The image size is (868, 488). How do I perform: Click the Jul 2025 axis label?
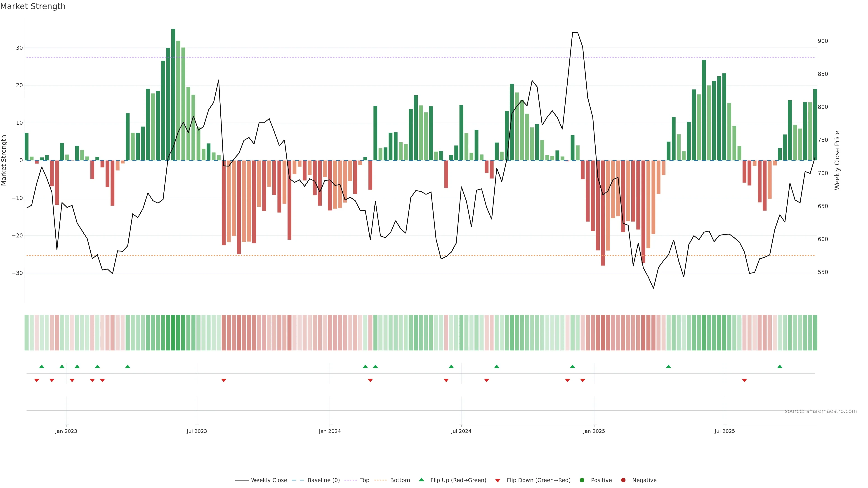[724, 431]
